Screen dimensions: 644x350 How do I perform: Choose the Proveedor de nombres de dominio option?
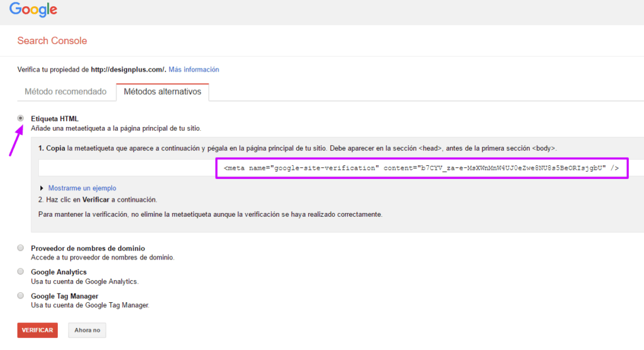point(21,248)
